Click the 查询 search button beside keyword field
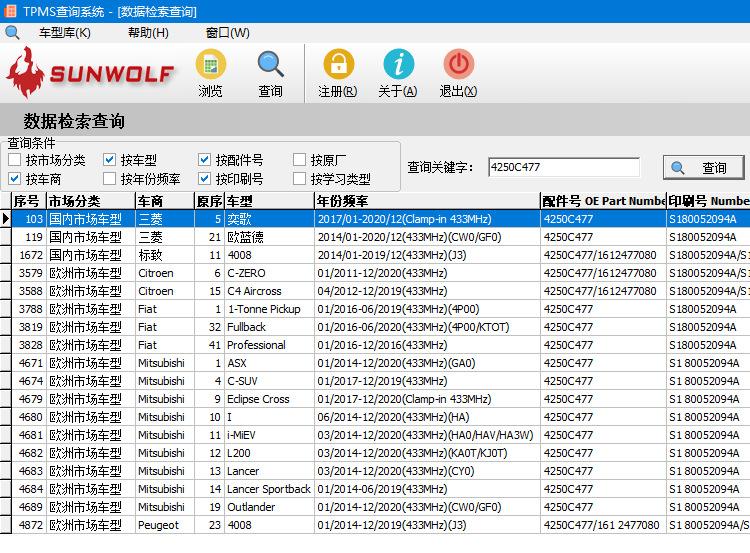 (704, 168)
